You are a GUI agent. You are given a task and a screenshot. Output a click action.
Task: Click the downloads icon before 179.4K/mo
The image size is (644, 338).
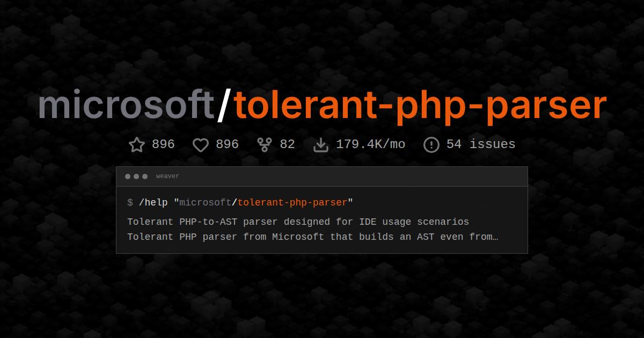[321, 144]
